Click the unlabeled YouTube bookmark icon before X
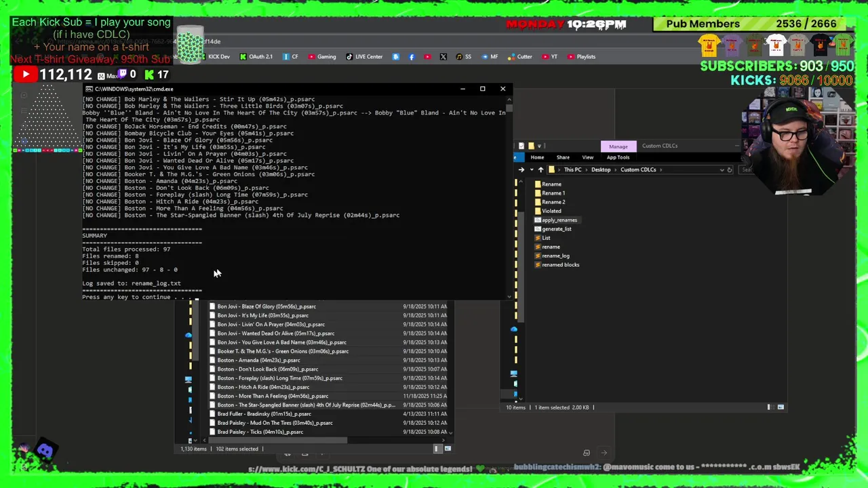 tap(427, 57)
